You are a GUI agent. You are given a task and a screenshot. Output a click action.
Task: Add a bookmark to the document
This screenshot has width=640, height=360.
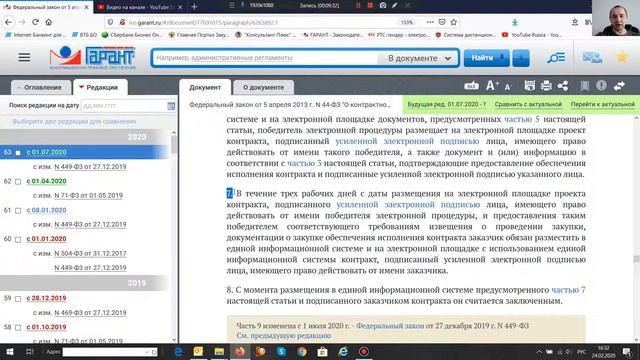point(584,86)
